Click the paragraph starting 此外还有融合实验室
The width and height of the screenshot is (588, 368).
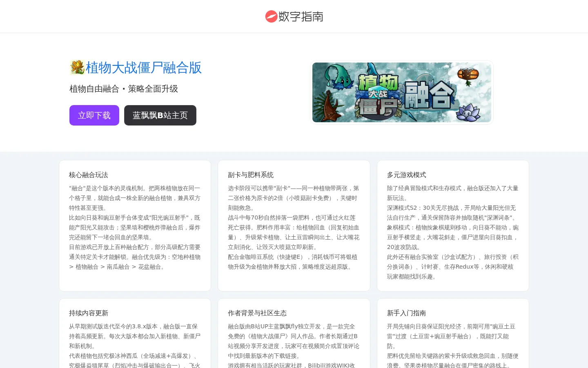click(x=452, y=267)
